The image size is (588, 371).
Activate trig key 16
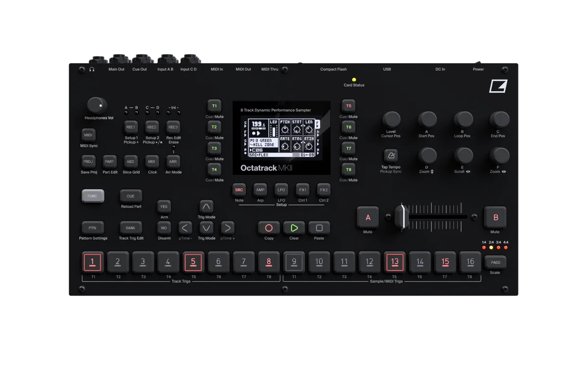point(470,262)
